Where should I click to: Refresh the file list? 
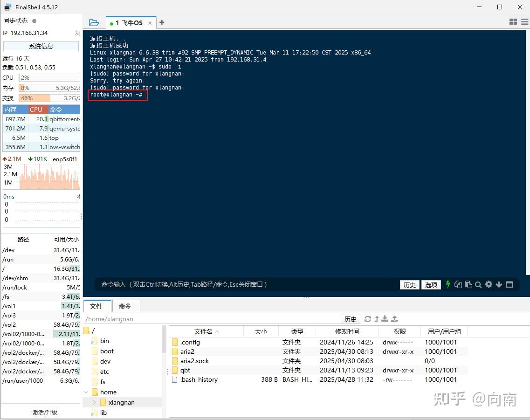[368, 319]
